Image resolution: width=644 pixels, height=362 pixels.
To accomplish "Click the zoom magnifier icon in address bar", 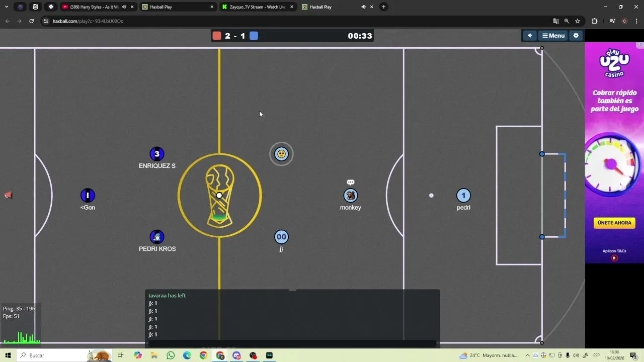I will (x=567, y=21).
